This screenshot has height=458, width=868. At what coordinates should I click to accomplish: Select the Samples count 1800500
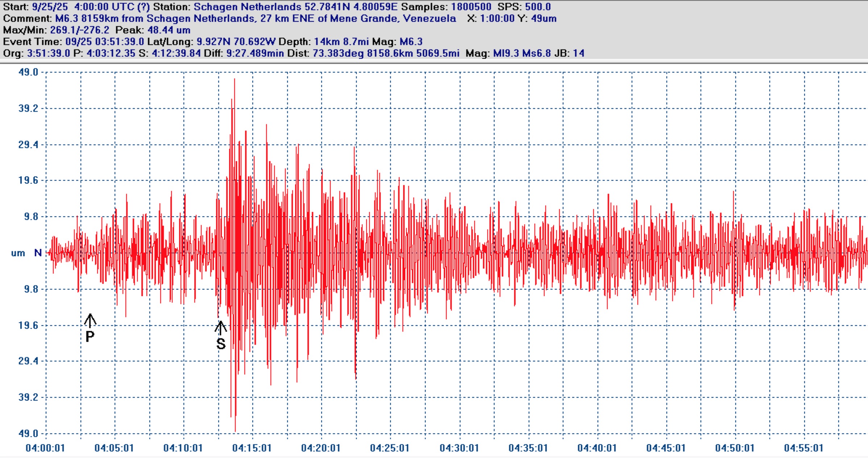[x=471, y=7]
